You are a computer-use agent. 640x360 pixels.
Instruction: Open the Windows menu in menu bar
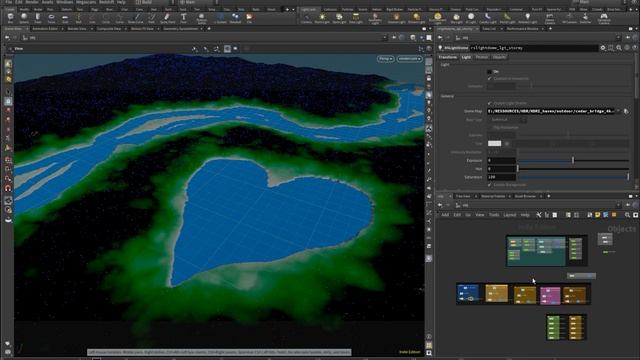64,2
